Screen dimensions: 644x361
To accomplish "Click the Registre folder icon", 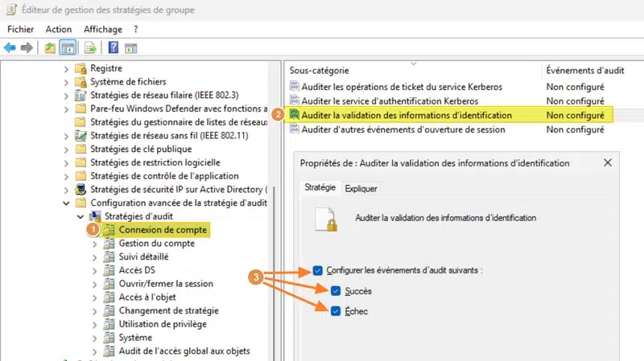I will tap(81, 68).
